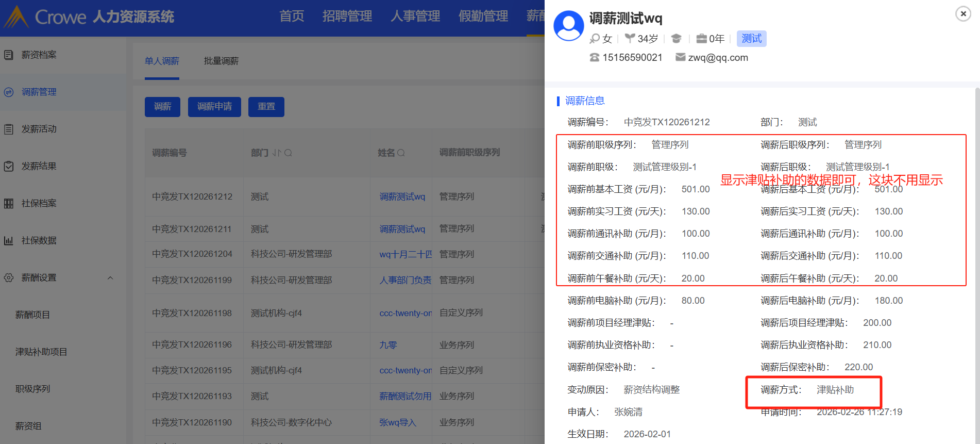Collapse the 薪酬设置 sidebar group

click(x=110, y=278)
